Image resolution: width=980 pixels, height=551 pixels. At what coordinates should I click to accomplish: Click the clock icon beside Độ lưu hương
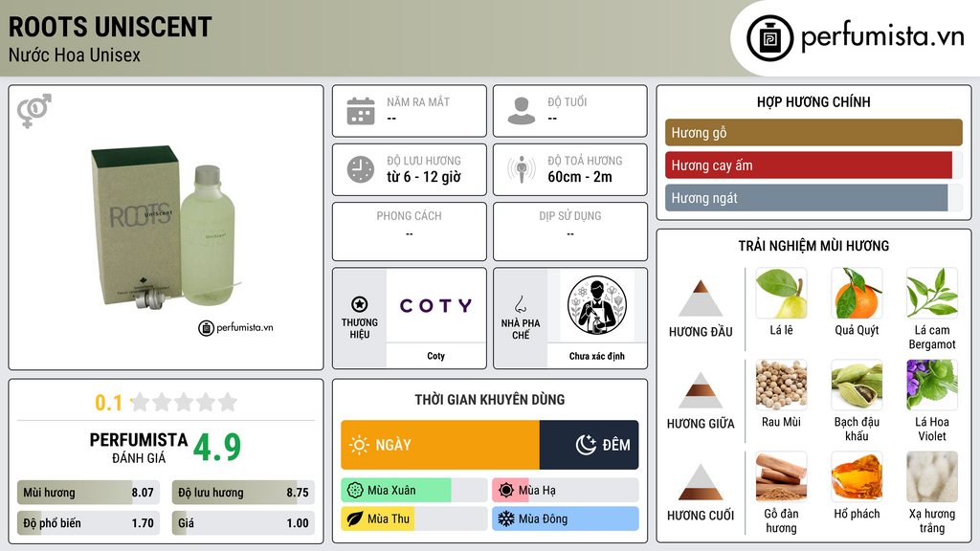(361, 169)
